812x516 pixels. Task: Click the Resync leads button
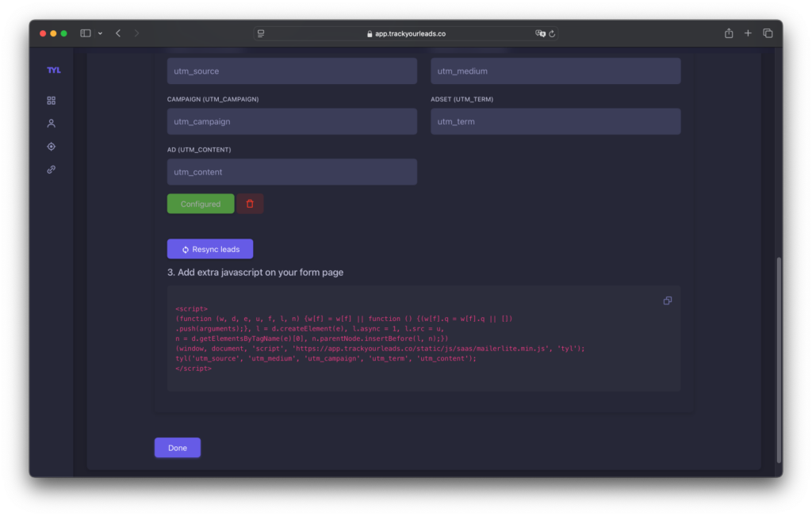point(210,249)
